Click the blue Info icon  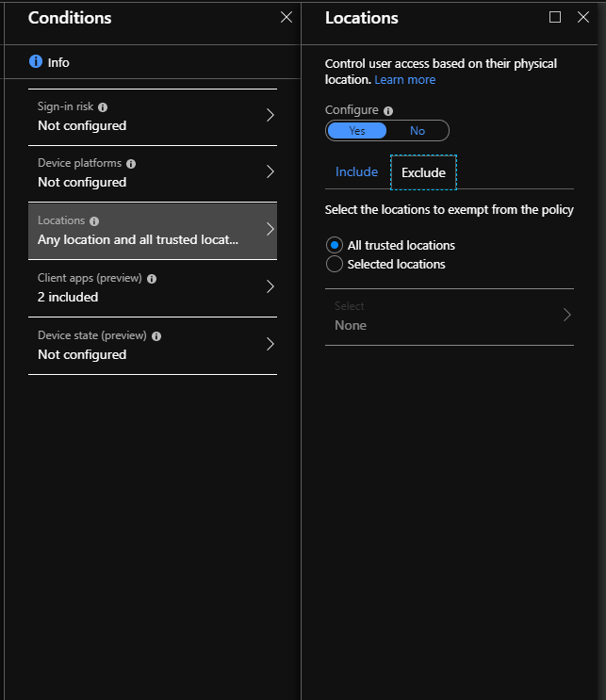36,62
